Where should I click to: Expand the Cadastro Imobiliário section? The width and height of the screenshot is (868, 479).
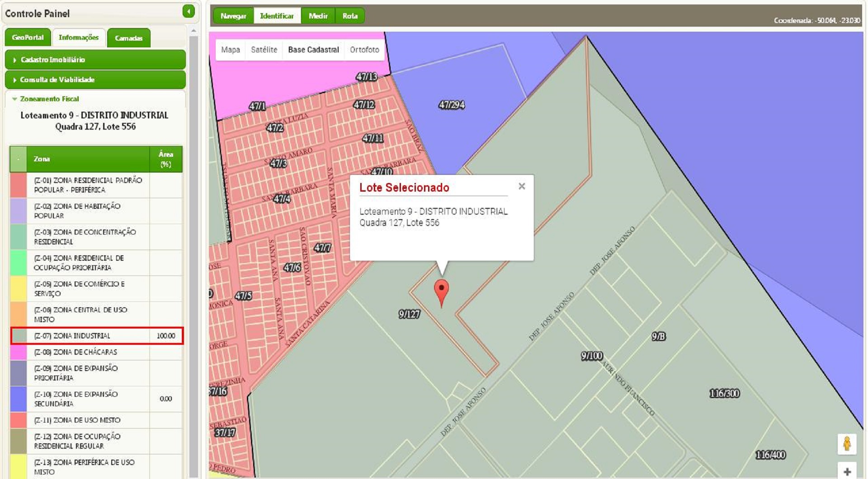coord(95,60)
